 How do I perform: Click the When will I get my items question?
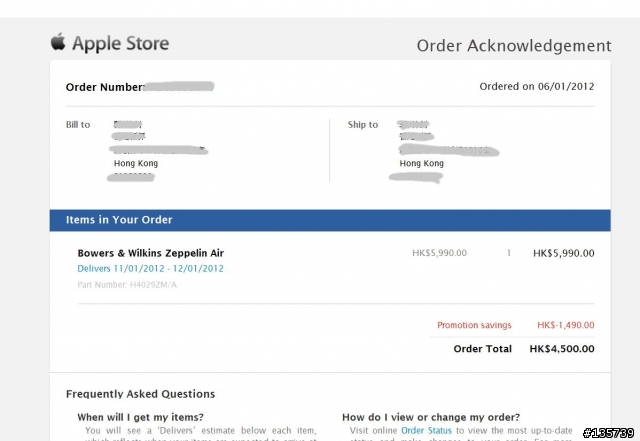140,417
